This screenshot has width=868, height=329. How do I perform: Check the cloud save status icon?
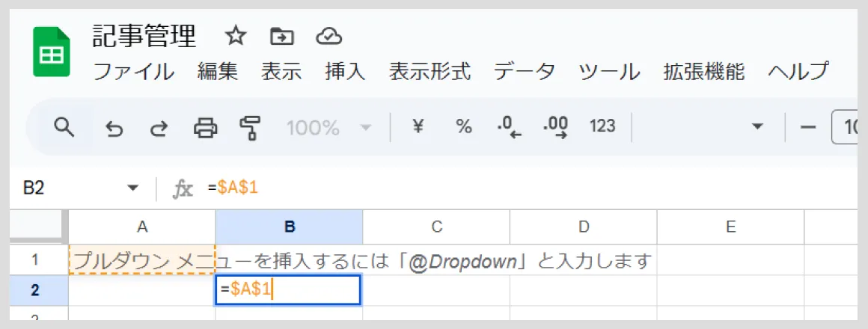328,37
